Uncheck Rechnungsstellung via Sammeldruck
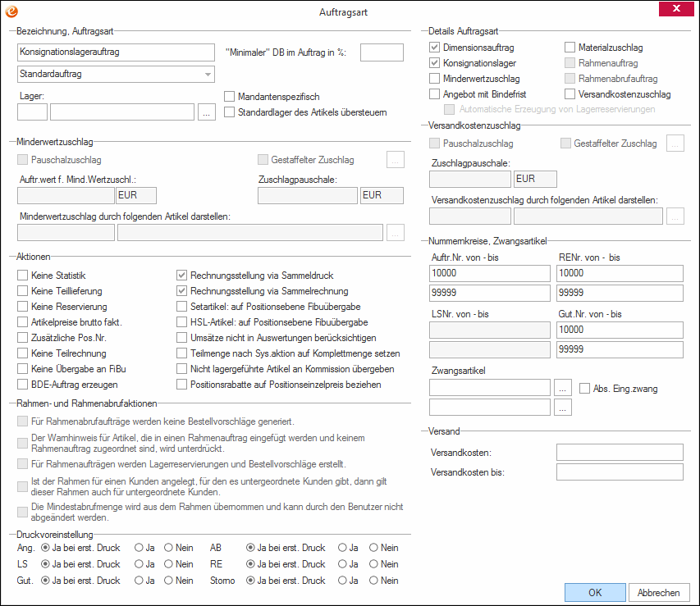 click(x=181, y=276)
